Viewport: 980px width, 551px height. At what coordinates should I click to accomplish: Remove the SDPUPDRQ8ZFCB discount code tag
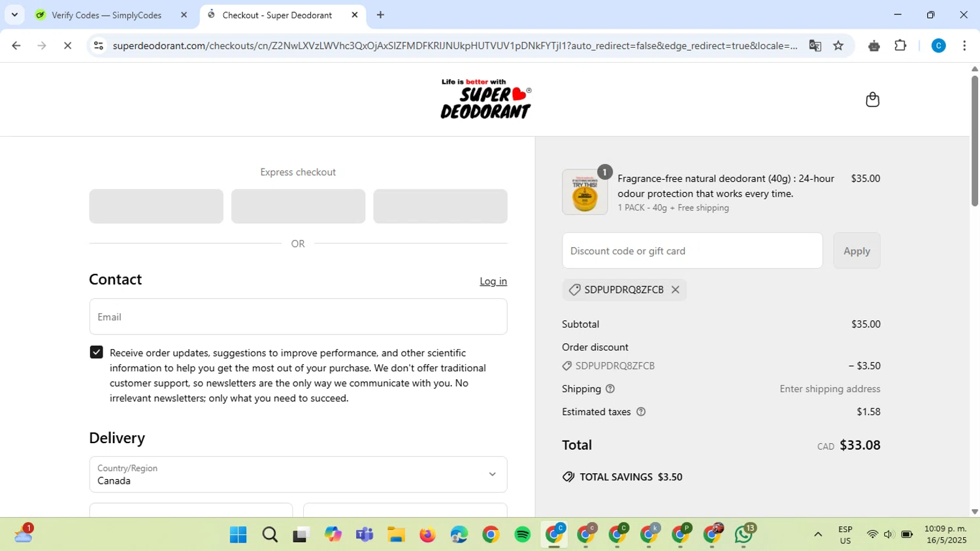676,290
